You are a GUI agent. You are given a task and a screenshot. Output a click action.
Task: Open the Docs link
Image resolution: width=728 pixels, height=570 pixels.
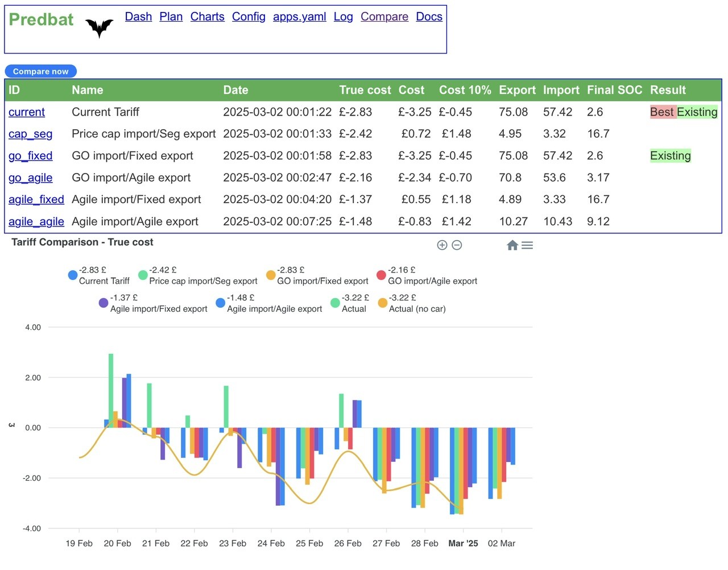(x=429, y=17)
